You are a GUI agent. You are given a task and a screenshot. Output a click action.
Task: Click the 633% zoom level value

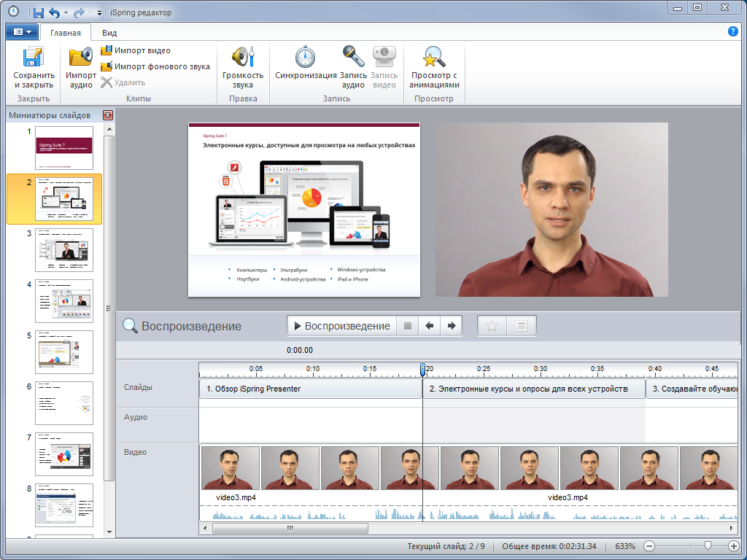(x=625, y=546)
